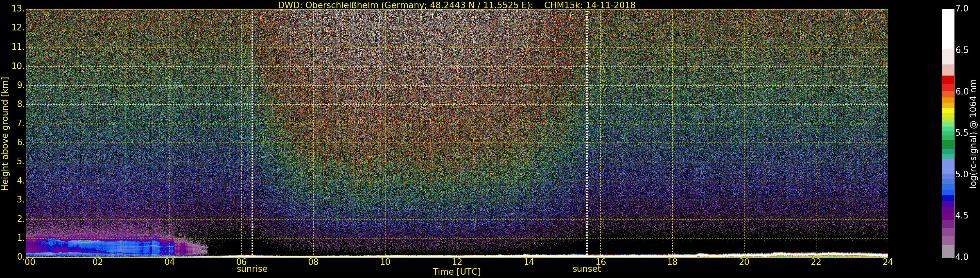Click the red band of the colorbar
Viewport: 980px width, 278px height.
[x=948, y=82]
